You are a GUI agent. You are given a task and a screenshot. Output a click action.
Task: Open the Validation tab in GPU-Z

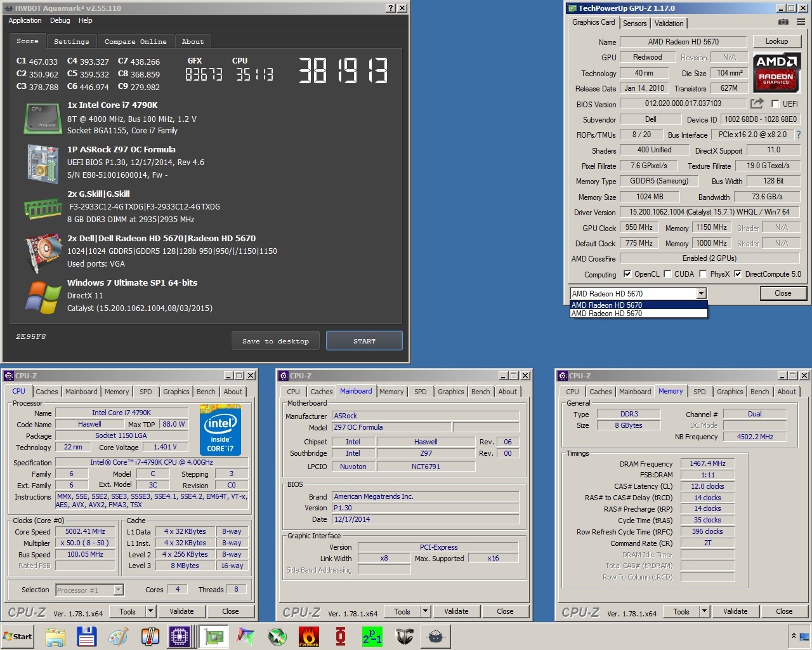[669, 23]
